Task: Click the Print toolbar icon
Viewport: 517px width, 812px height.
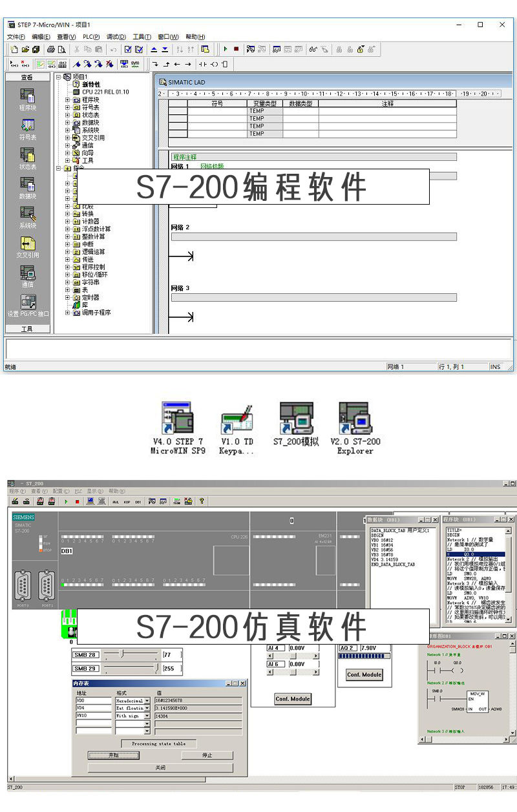Action: coord(51,49)
